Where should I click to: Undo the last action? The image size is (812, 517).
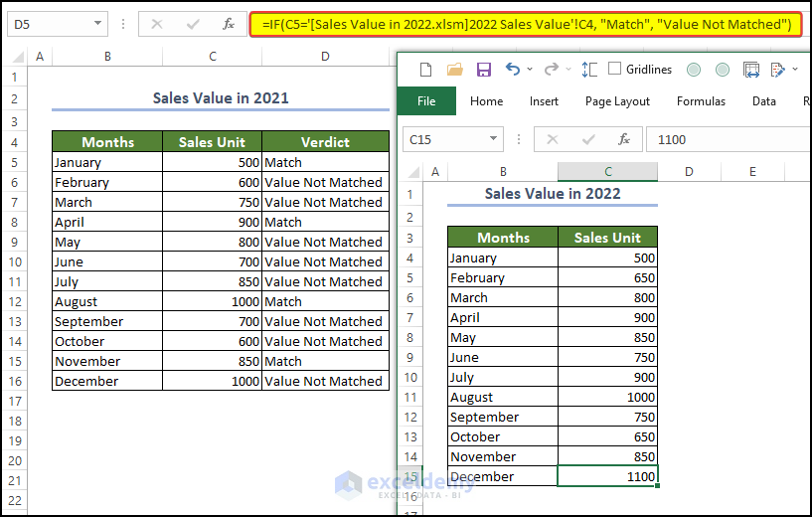(x=512, y=69)
